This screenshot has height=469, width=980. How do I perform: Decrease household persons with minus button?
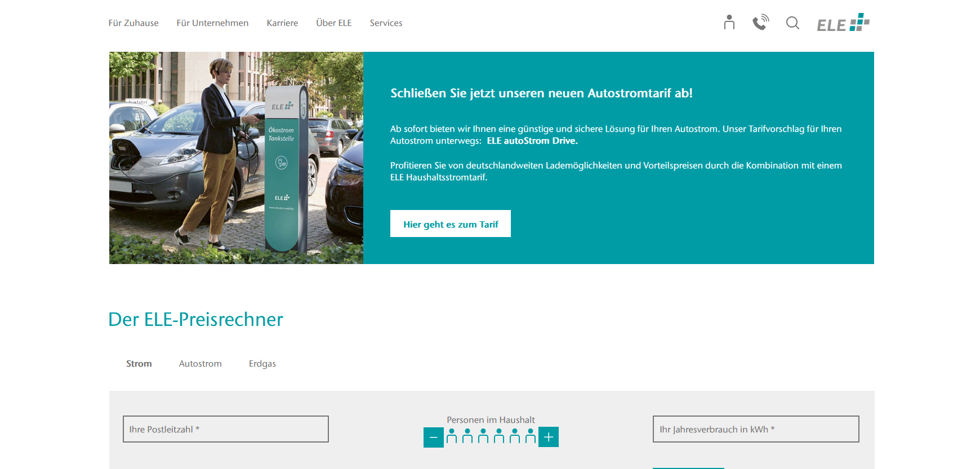click(x=434, y=437)
